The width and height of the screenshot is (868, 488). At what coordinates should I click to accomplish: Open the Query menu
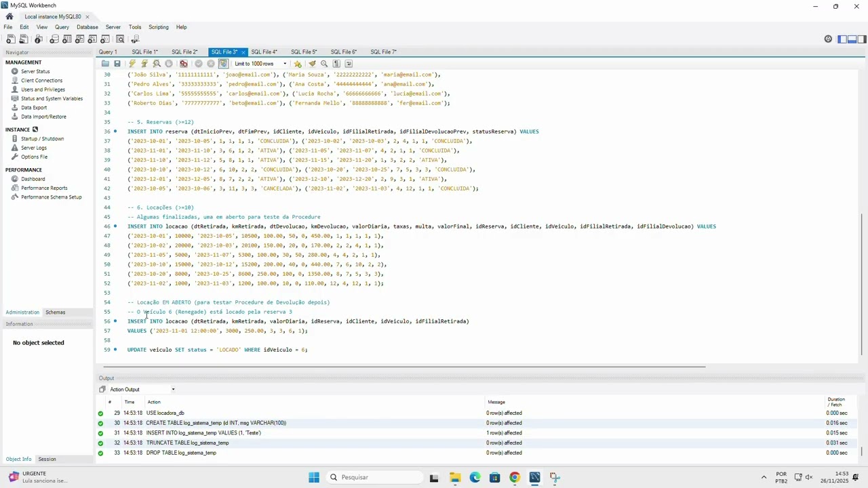pos(62,27)
